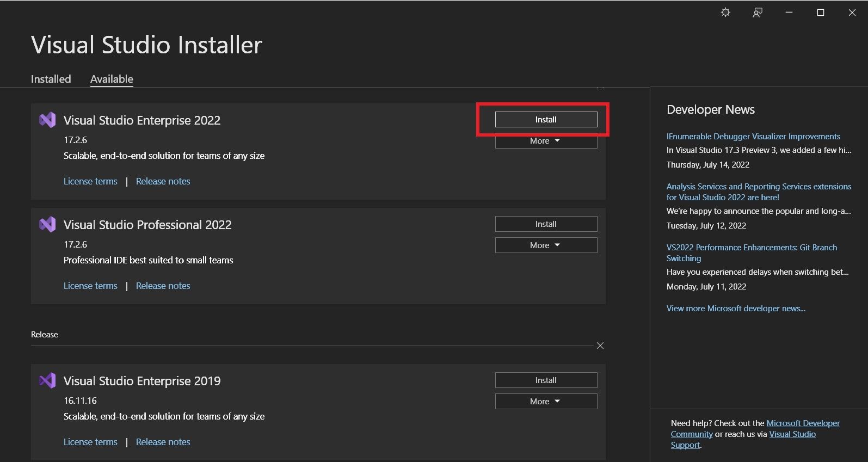Image resolution: width=868 pixels, height=462 pixels.
Task: Open License terms for Enterprise 2022
Action: (x=90, y=181)
